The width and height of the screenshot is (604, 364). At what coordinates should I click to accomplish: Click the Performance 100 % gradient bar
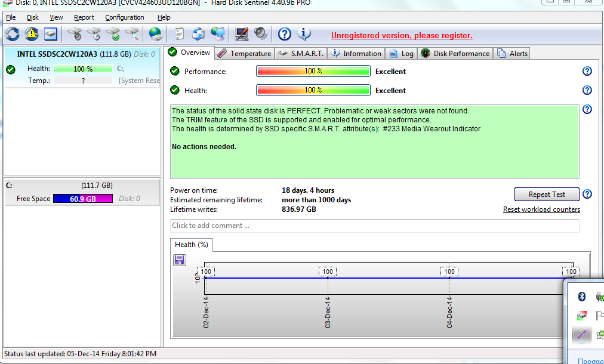click(x=313, y=71)
